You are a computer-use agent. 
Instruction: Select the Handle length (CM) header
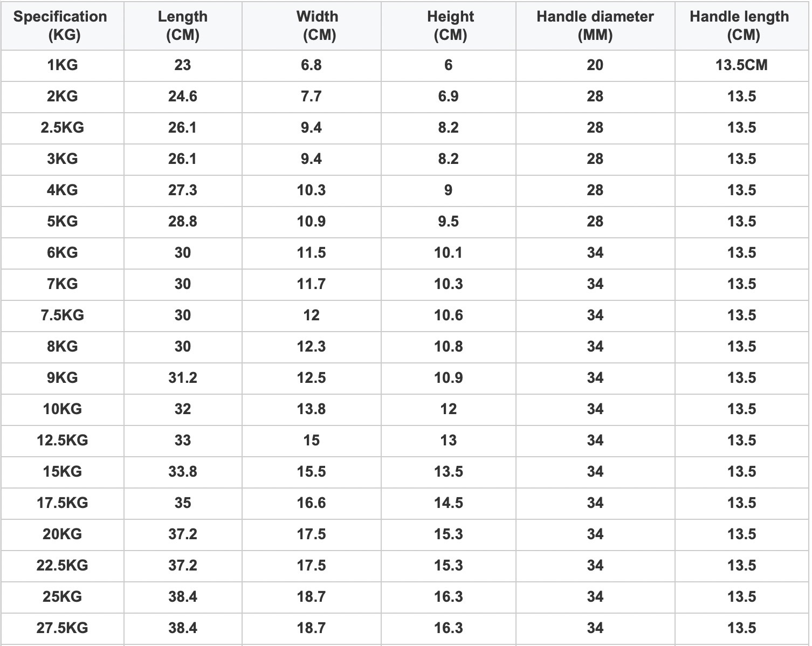[x=742, y=25]
